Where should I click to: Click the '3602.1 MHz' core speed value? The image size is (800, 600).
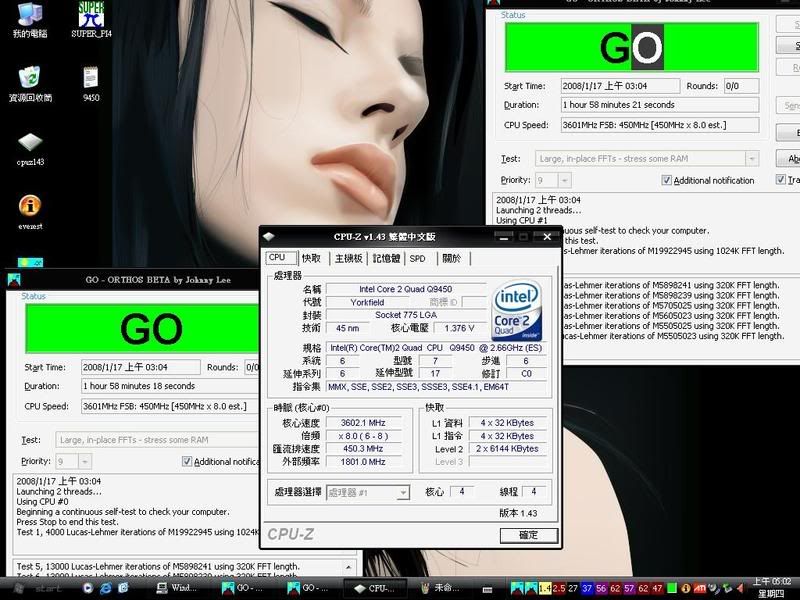363,423
